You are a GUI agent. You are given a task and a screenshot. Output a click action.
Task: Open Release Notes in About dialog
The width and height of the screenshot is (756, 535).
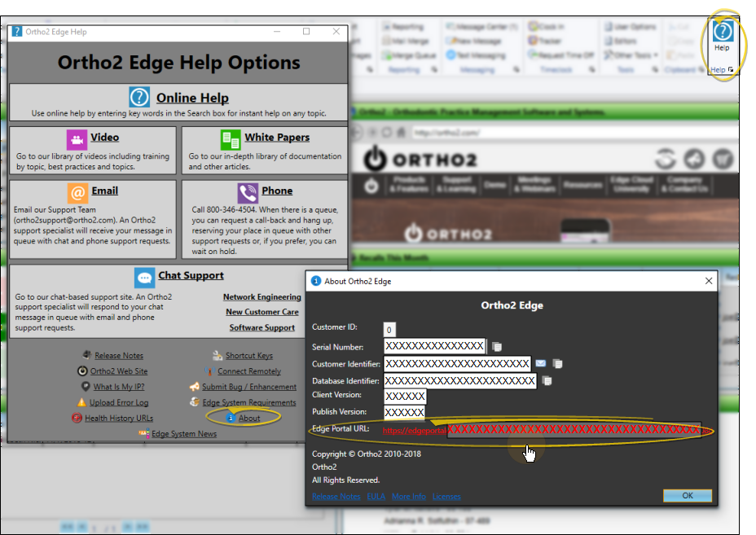336,497
